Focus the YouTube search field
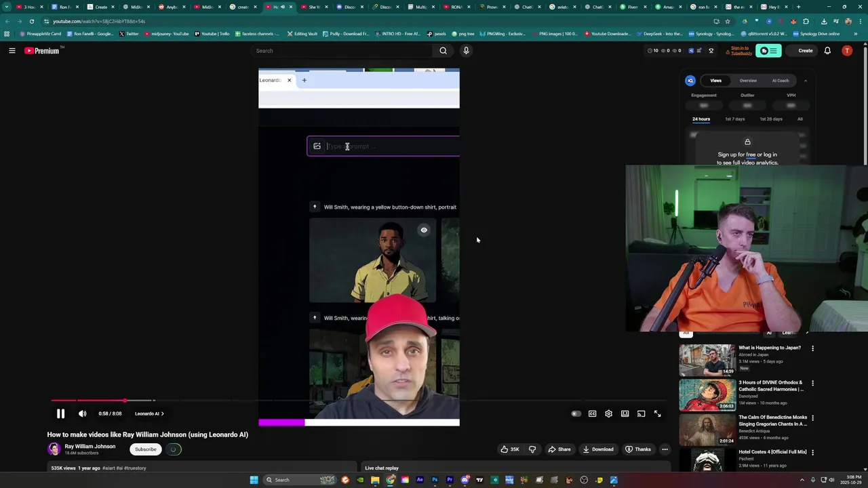The height and width of the screenshot is (488, 868). pos(342,51)
